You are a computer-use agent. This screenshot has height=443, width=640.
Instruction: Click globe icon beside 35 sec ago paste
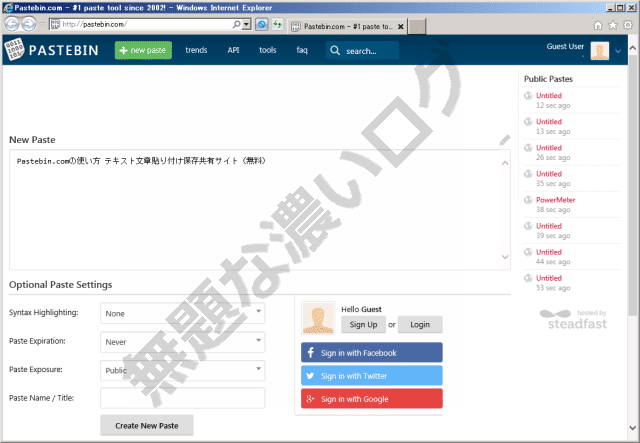point(528,174)
